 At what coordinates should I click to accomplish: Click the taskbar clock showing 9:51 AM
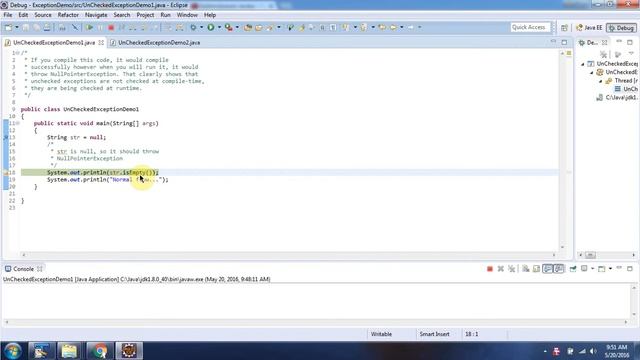tap(617, 351)
